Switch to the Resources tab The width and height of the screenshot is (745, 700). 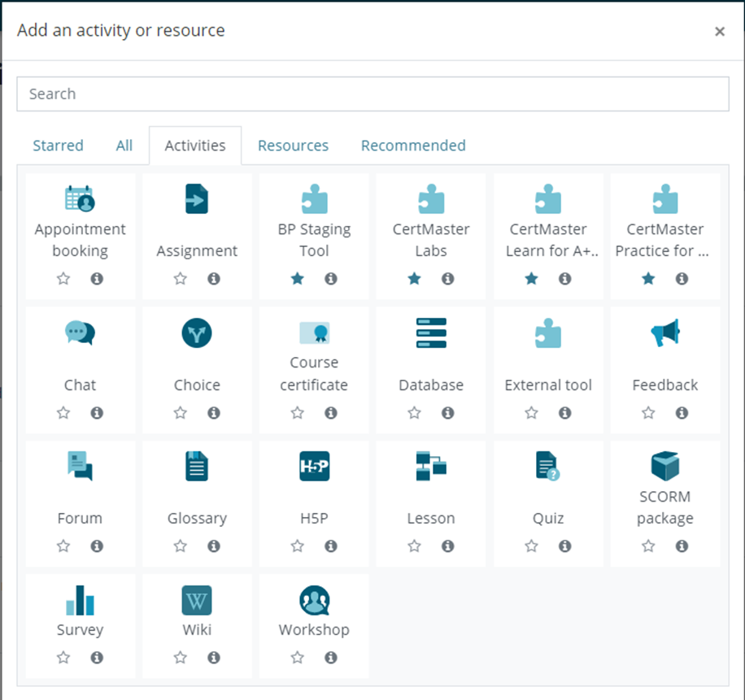point(293,146)
